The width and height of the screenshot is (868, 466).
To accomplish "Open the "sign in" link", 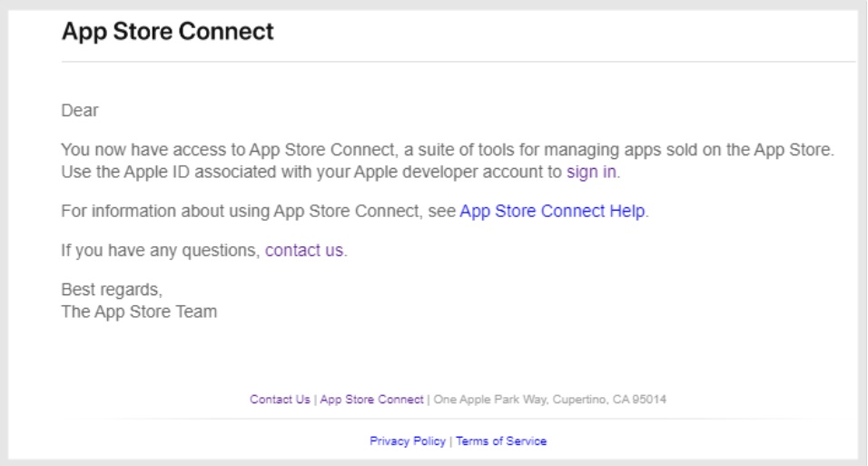I will pos(591,173).
